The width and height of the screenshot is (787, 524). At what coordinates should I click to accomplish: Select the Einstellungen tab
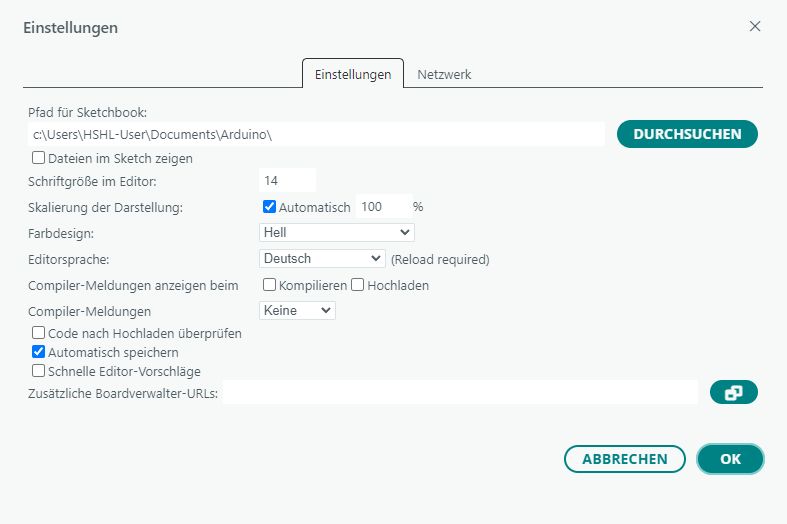coord(353,74)
